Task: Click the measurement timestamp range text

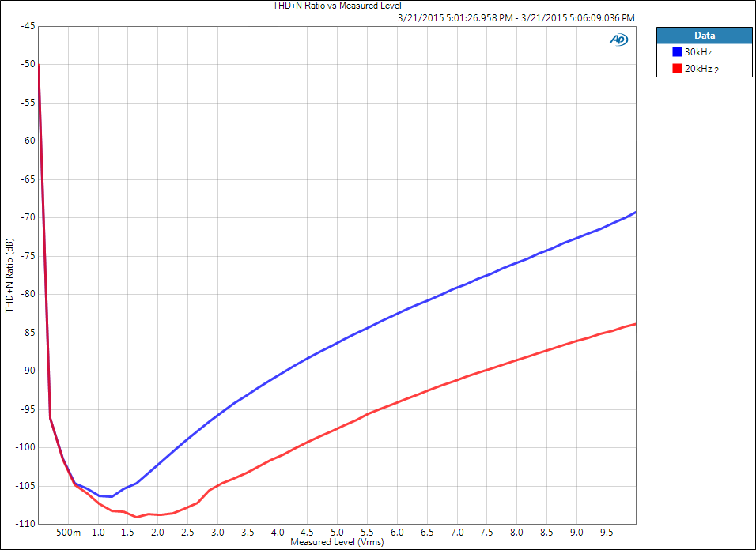Action: [x=516, y=18]
